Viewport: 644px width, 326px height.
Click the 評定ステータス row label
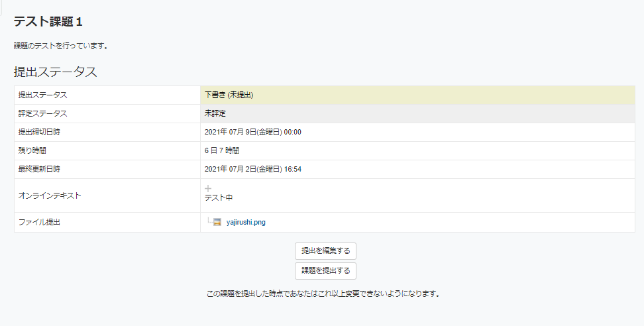(x=42, y=113)
